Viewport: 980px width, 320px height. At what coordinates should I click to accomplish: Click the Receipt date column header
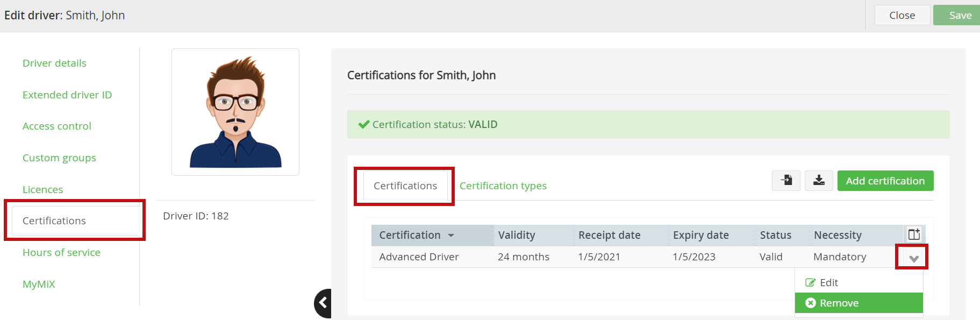pos(621,235)
